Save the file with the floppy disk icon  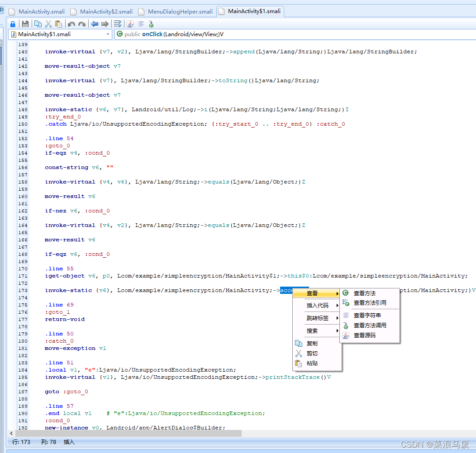point(25,24)
